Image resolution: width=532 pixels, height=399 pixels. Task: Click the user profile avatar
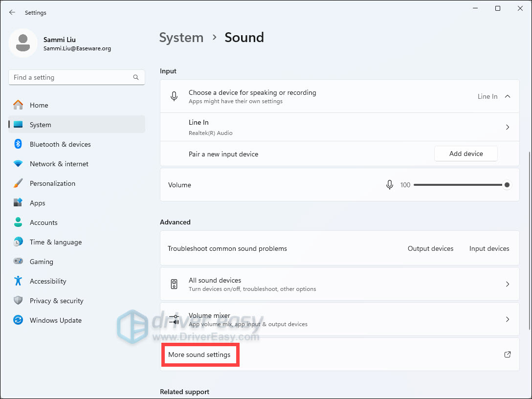(x=22, y=43)
